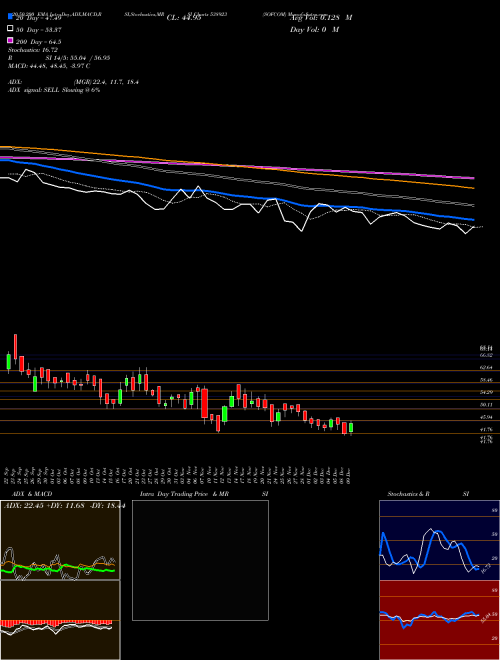Click the 'Day Vol: 0 M' label
Image resolution: width=500 pixels, height=660 pixels.
[315, 29]
